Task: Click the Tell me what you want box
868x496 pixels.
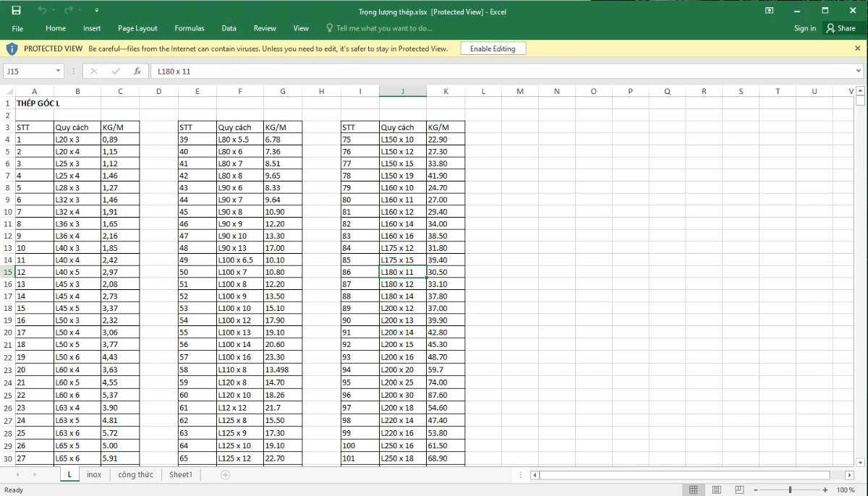Action: pos(379,28)
